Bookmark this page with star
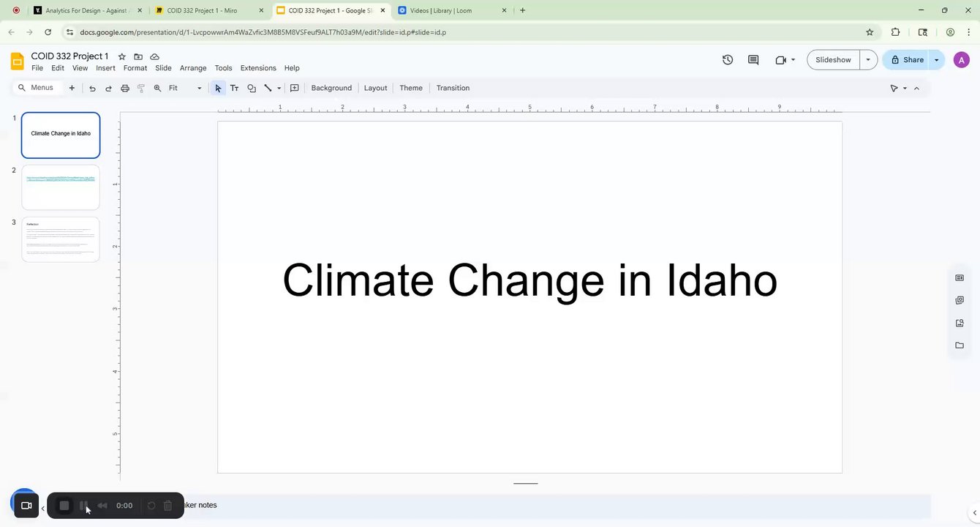Screen dimensions: 980x527 pyautogui.click(x=870, y=32)
